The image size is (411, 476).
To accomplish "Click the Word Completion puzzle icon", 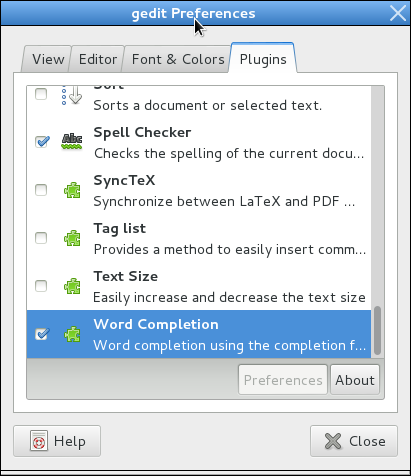I will point(72,334).
